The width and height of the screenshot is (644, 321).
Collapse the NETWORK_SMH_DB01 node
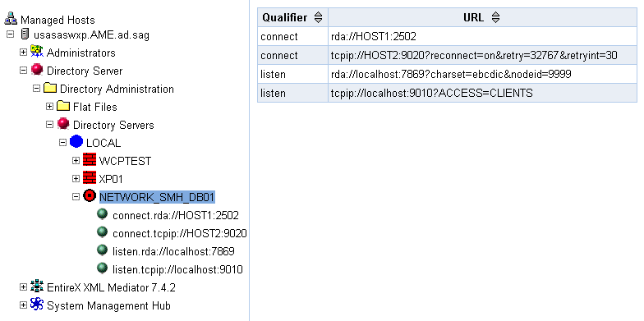(x=76, y=197)
